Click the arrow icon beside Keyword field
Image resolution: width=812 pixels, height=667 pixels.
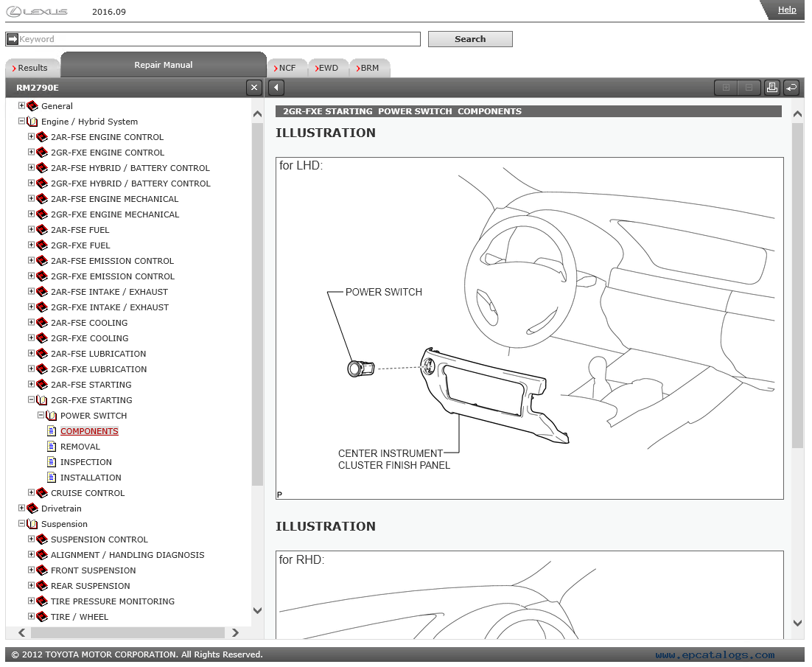13,39
